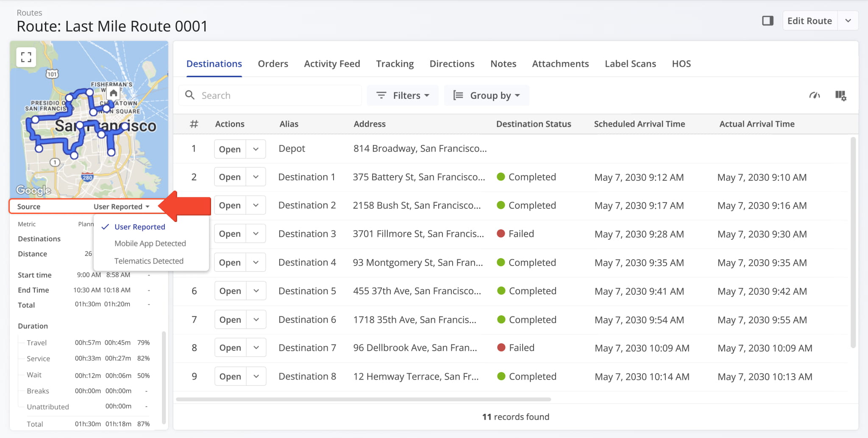Open the table column settings icon
This screenshot has width=868, height=438.
840,96
